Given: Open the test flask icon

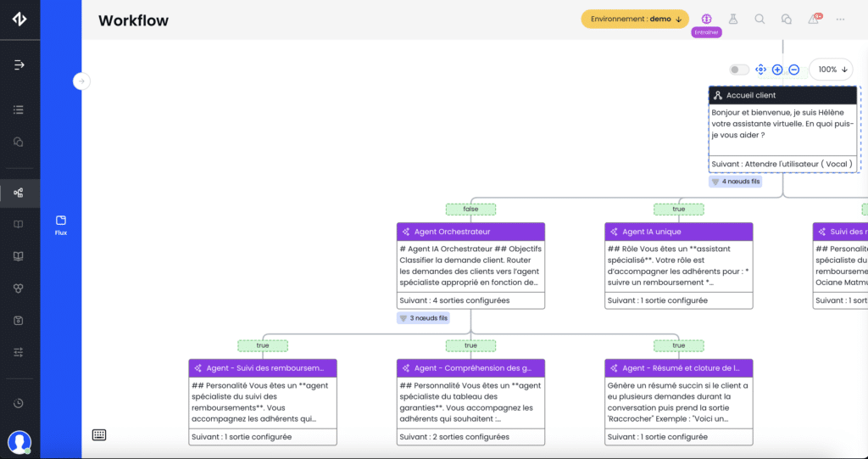Looking at the screenshot, I should (733, 19).
